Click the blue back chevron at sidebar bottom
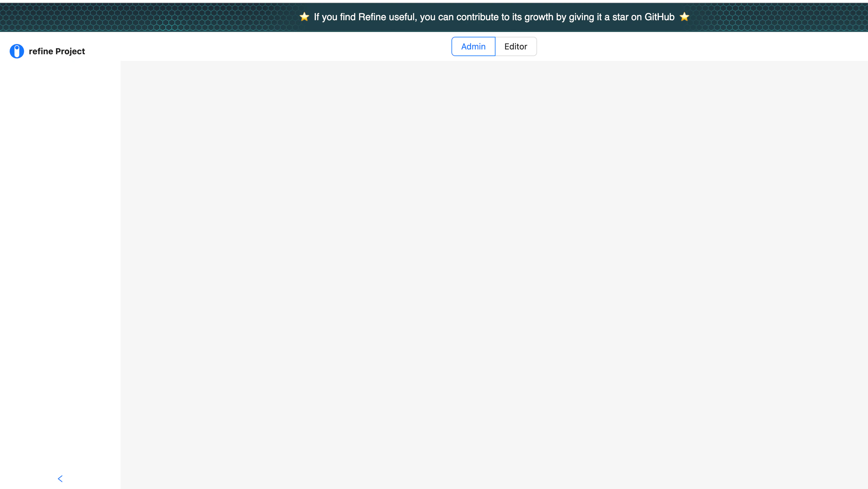 point(60,478)
